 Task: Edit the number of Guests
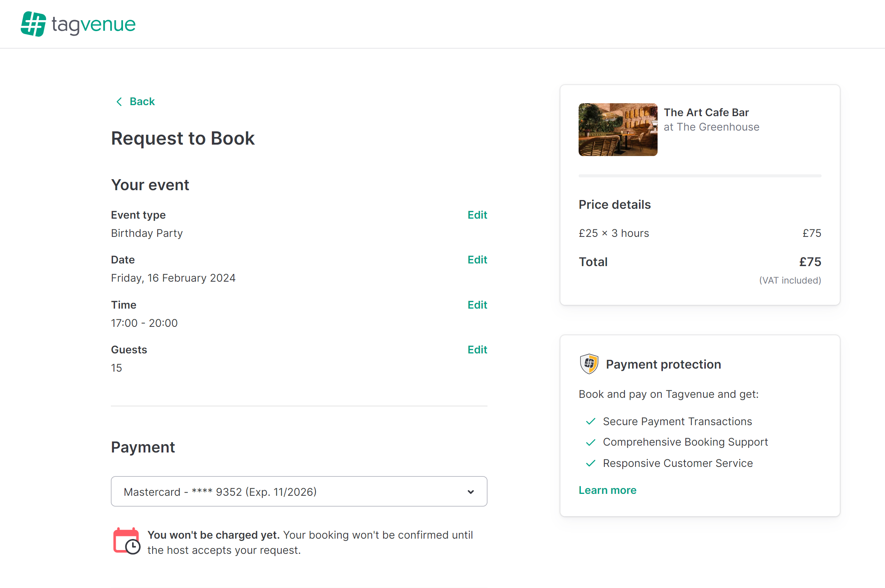pos(477,350)
